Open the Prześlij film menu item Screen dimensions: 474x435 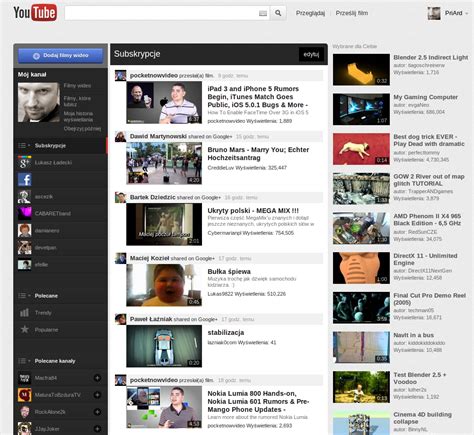click(352, 13)
